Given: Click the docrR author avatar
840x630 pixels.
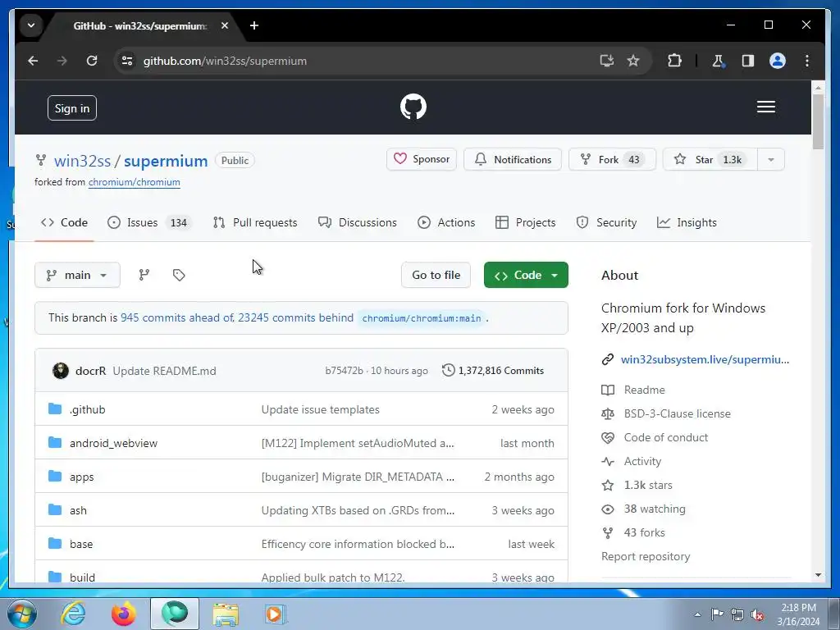Looking at the screenshot, I should pos(61,371).
